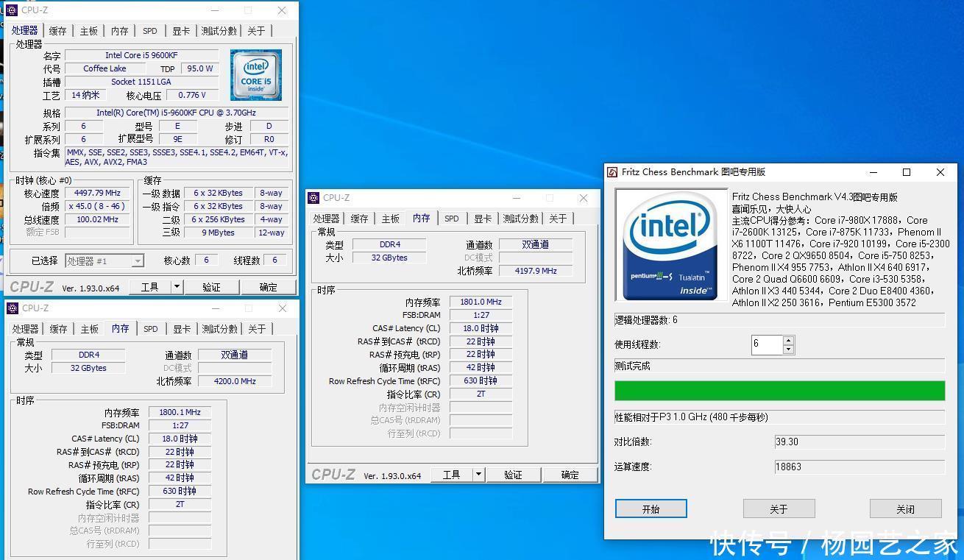Open 内存 tab in the processor CPU-Z window
This screenshot has height=560, width=964.
pyautogui.click(x=119, y=31)
